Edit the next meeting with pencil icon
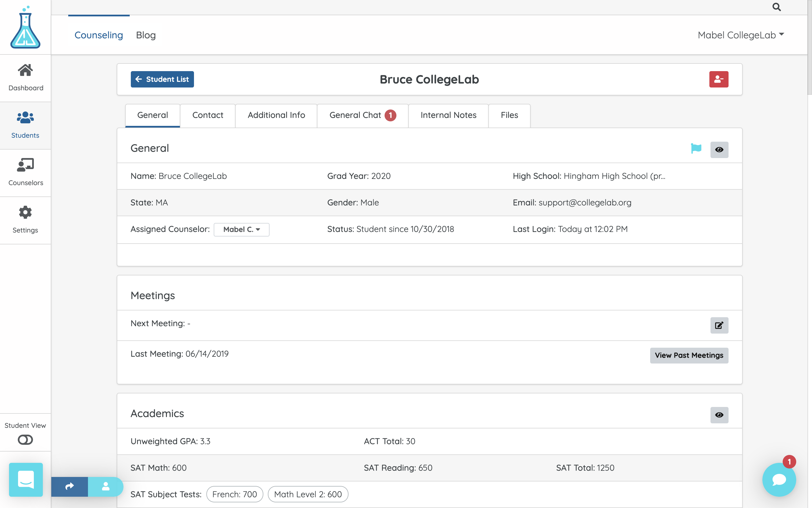The image size is (812, 508). (719, 325)
